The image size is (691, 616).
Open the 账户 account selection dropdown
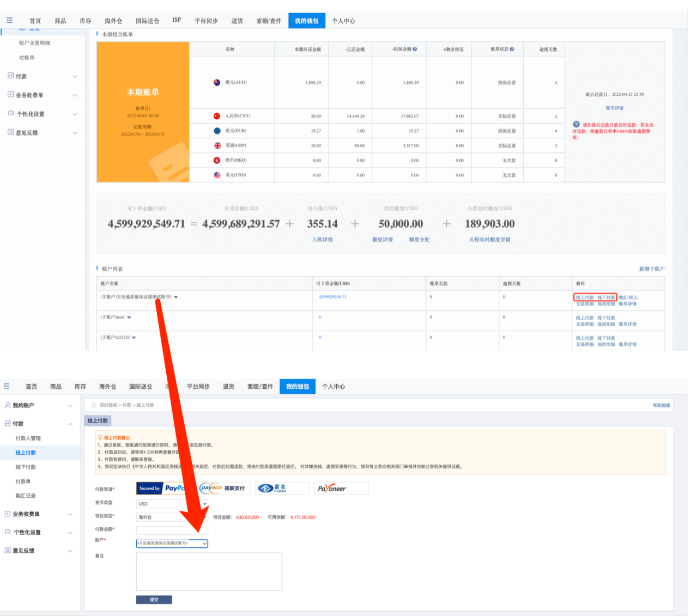tap(172, 543)
